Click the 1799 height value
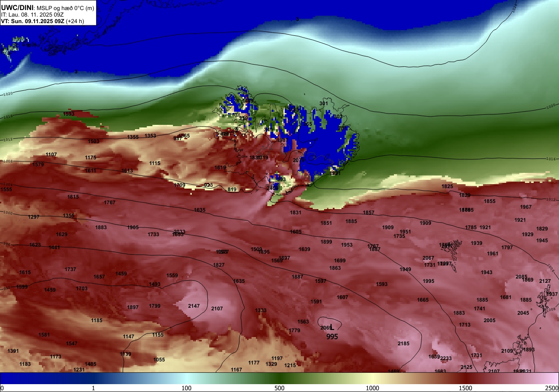559x392 pixels. [x=155, y=306]
